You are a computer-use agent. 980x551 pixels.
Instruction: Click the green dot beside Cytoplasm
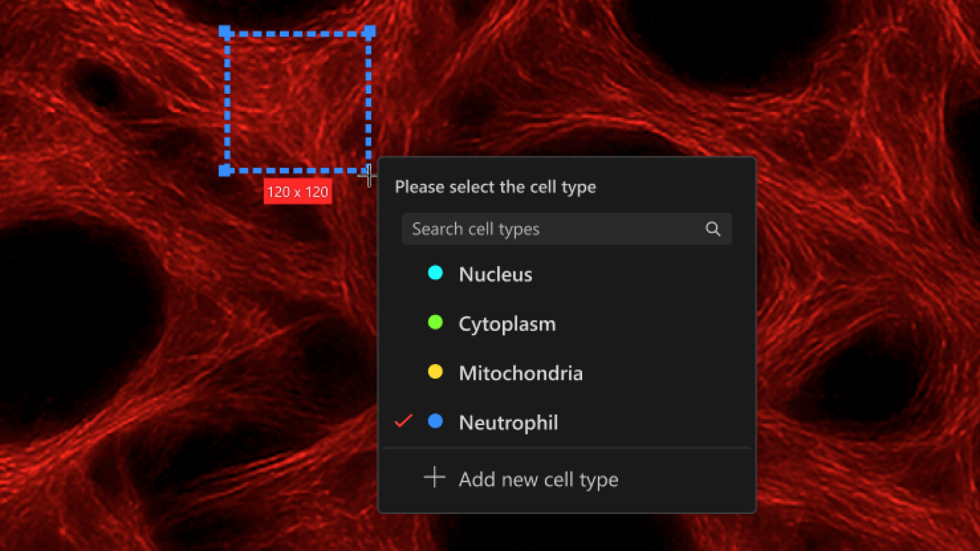pyautogui.click(x=435, y=324)
